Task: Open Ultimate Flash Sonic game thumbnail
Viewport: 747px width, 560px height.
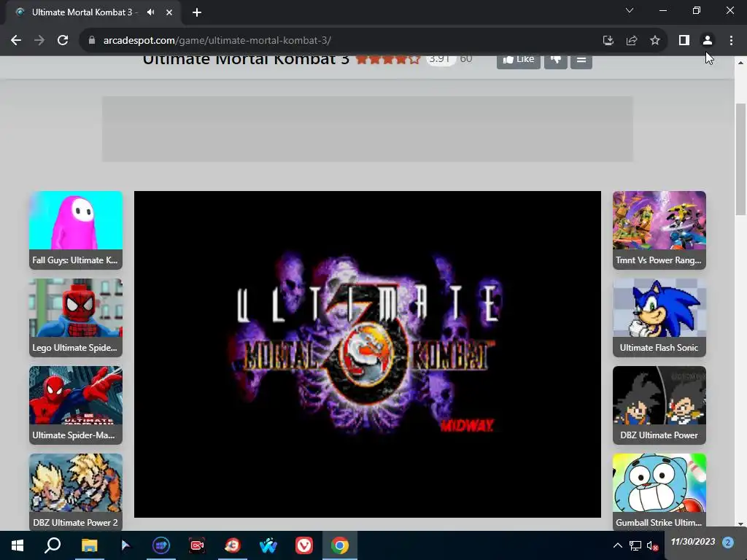Action: tap(659, 318)
